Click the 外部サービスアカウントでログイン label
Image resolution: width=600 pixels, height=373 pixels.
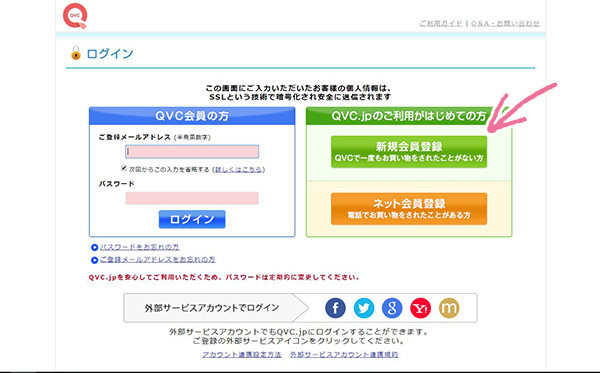212,308
